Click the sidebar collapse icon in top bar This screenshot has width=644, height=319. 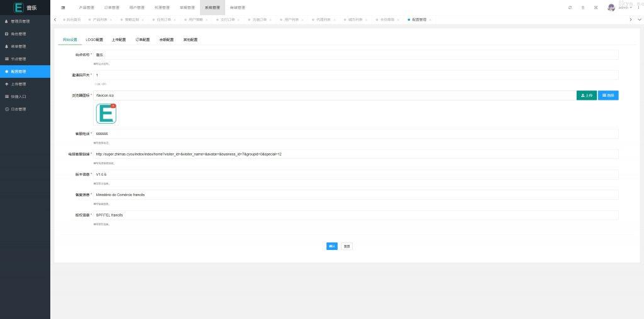tap(63, 8)
